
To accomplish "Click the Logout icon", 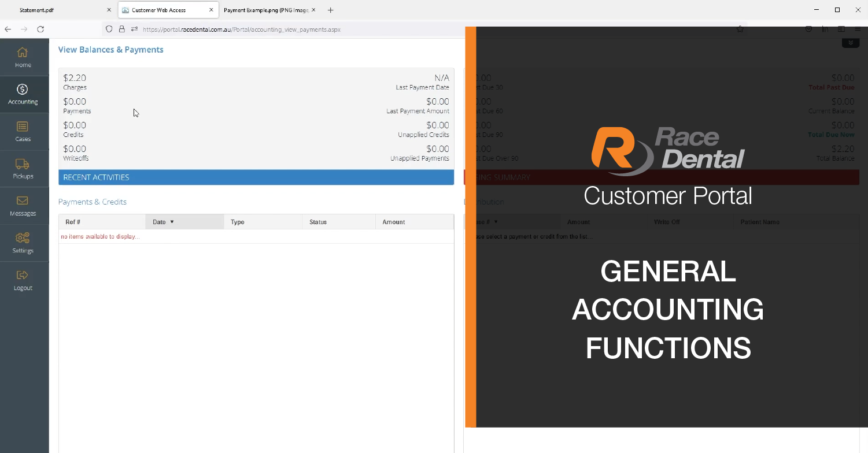I will (x=23, y=276).
